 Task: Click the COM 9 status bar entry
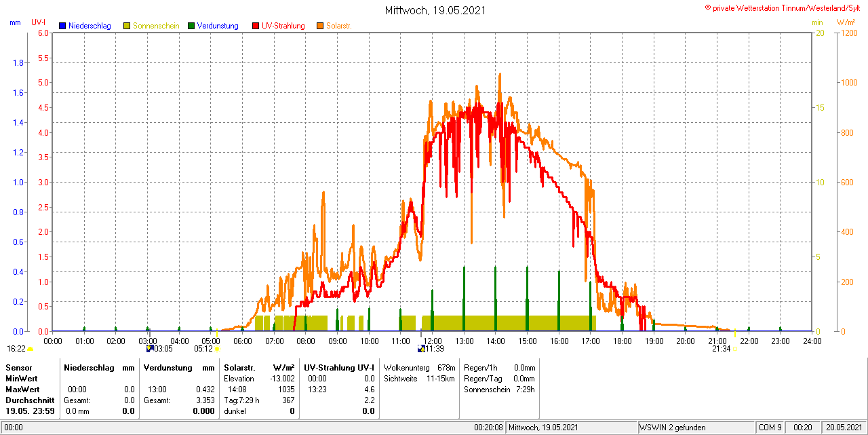coord(770,428)
